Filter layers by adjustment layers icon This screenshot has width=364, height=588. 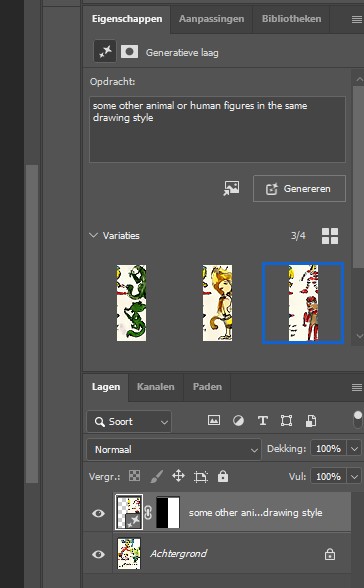tap(238, 421)
